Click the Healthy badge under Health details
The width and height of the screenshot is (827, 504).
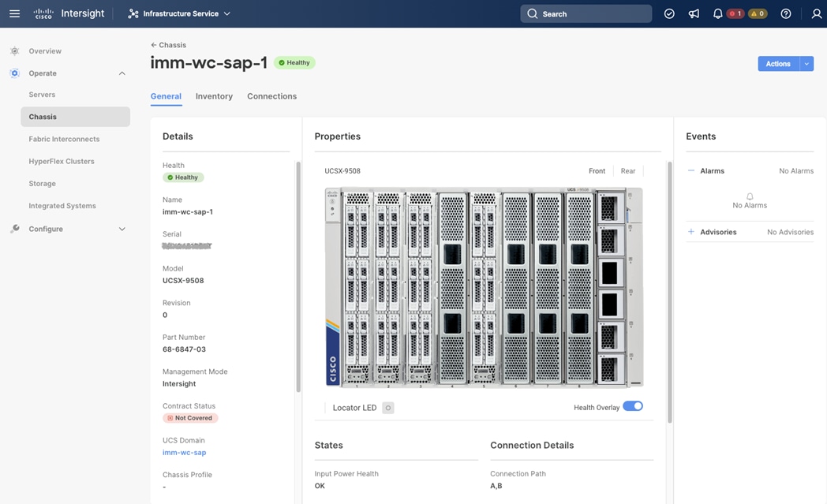coord(183,177)
